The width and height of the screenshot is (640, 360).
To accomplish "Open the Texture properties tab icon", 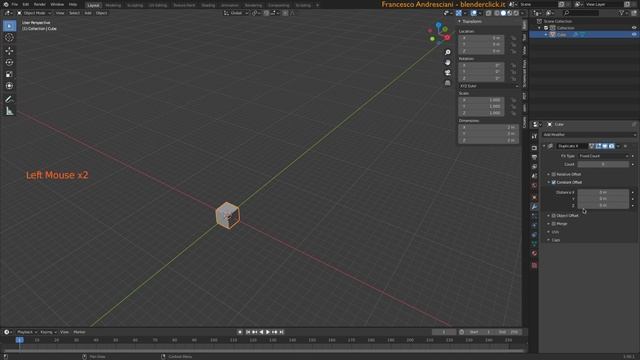I will click(534, 265).
